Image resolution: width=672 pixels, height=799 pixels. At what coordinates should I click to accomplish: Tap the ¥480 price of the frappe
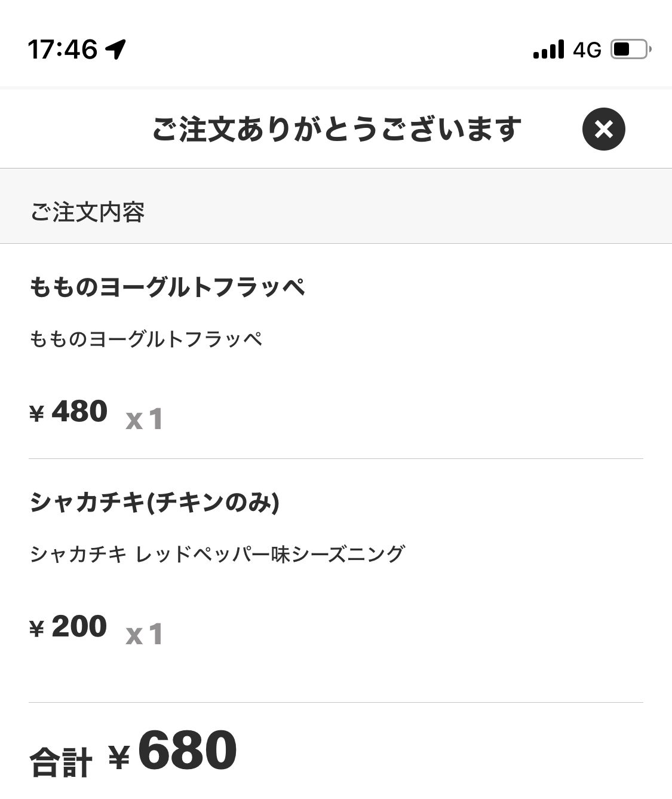tap(68, 411)
